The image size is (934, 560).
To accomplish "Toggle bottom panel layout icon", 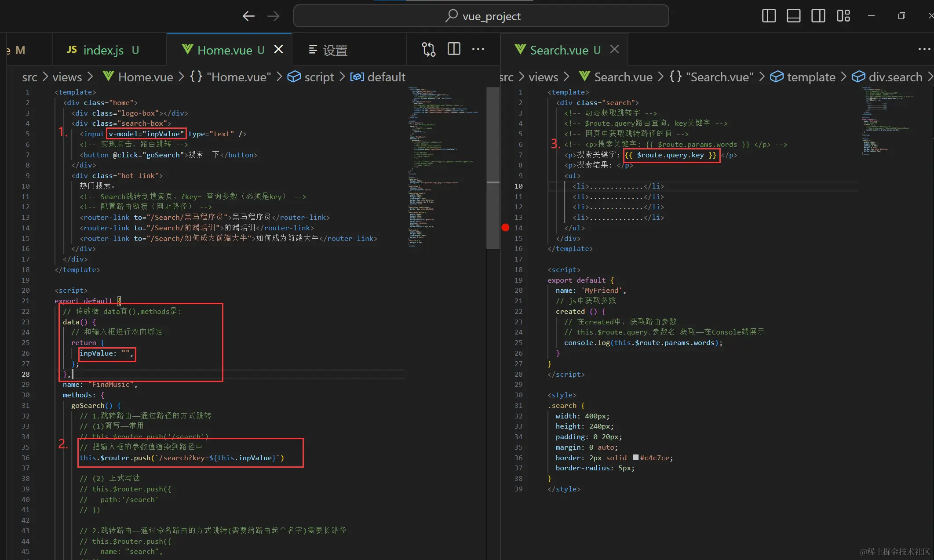I will click(x=794, y=16).
